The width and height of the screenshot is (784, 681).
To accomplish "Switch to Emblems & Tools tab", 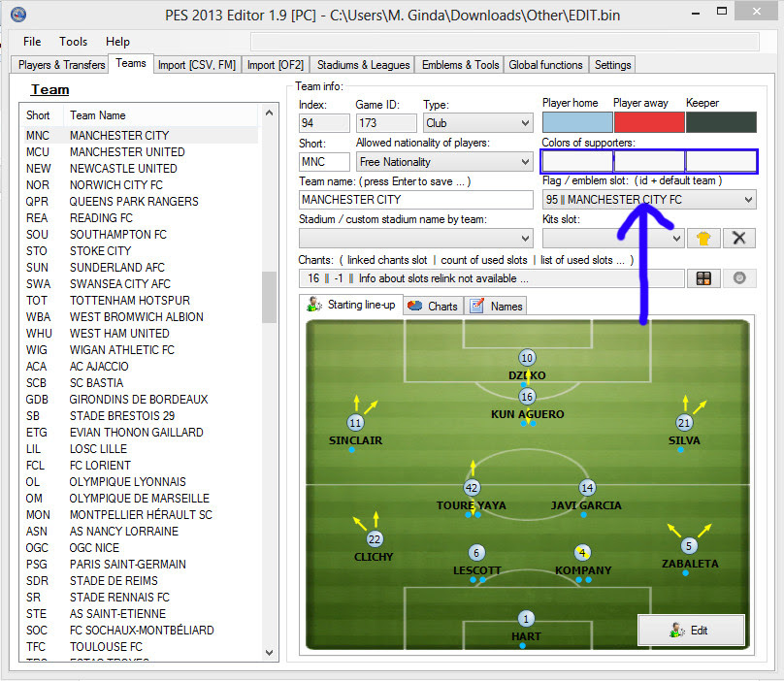I will point(461,65).
